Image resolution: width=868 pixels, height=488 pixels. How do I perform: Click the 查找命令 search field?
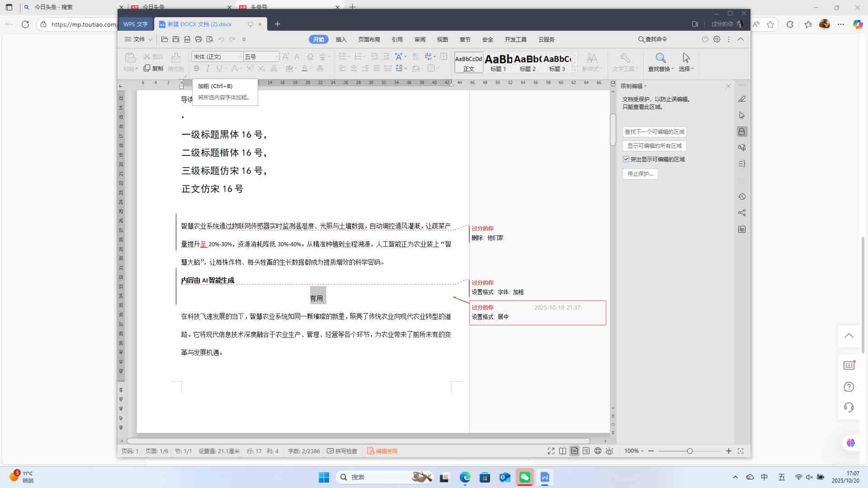pyautogui.click(x=653, y=40)
